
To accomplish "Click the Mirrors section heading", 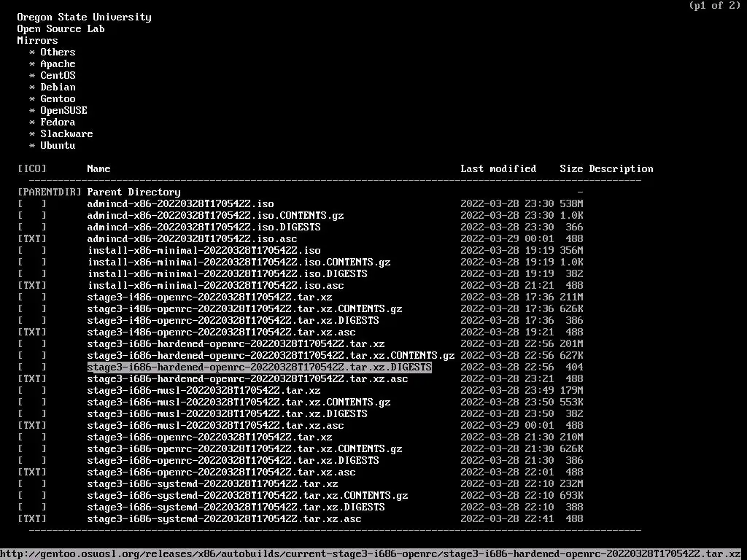I will [38, 41].
